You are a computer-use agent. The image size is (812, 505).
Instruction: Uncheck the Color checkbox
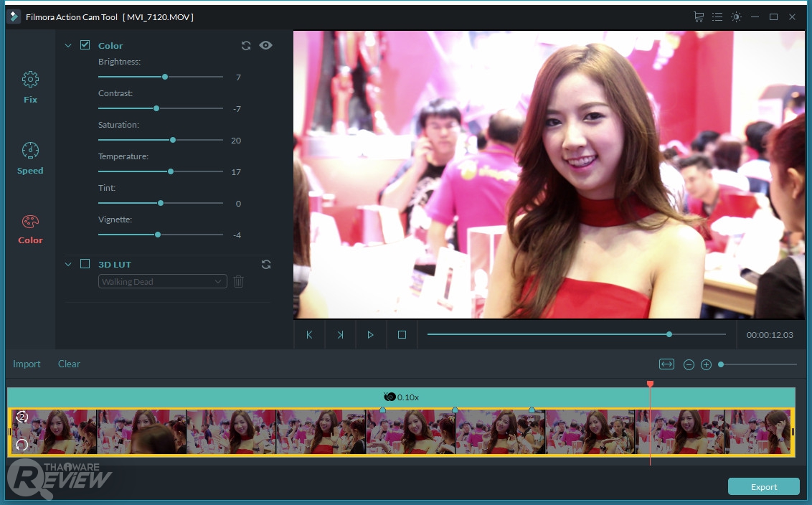click(85, 45)
